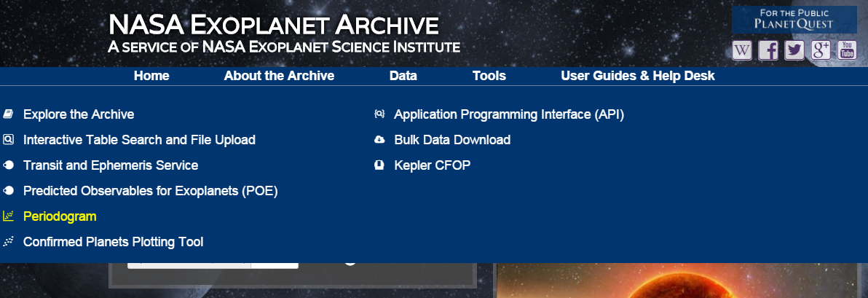
Task: Open Kepler CFOP link
Action: pyautogui.click(x=433, y=165)
